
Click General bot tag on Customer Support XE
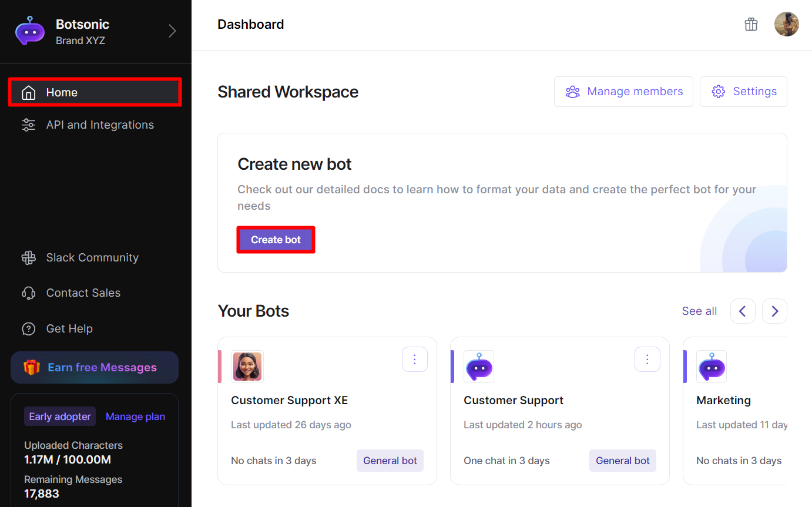point(390,461)
